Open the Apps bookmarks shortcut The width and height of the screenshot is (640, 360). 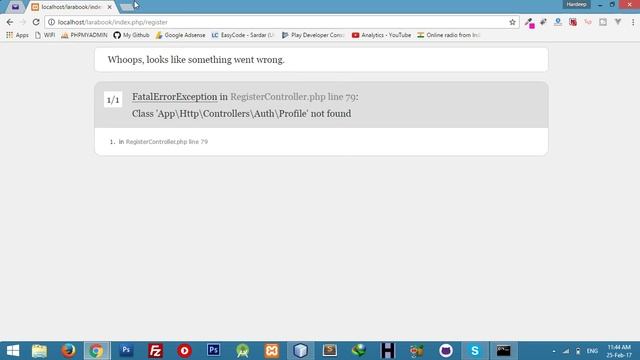(x=17, y=35)
